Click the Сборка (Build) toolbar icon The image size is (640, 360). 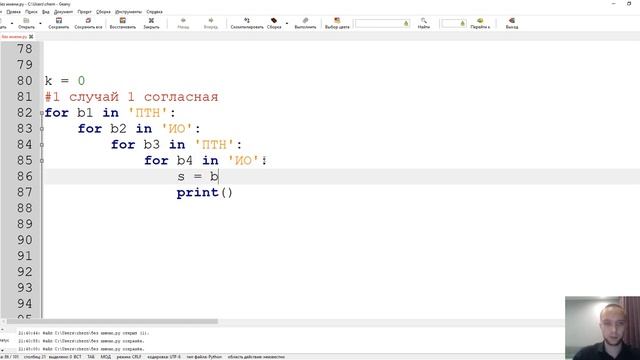[274, 23]
